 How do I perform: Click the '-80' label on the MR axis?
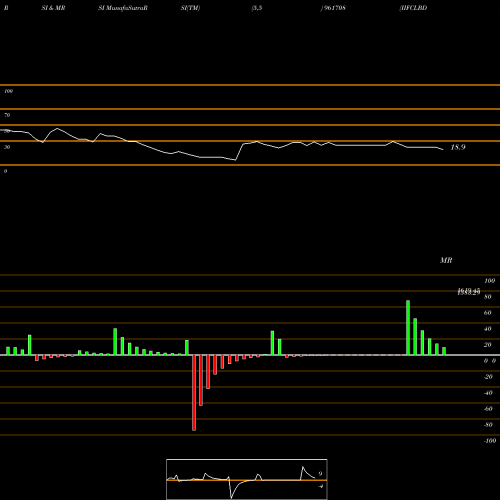click(488, 425)
